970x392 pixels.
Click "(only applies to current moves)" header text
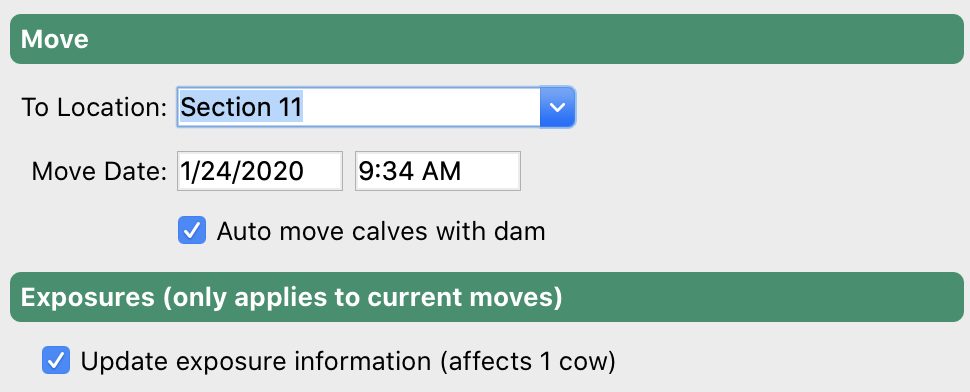tap(363, 297)
